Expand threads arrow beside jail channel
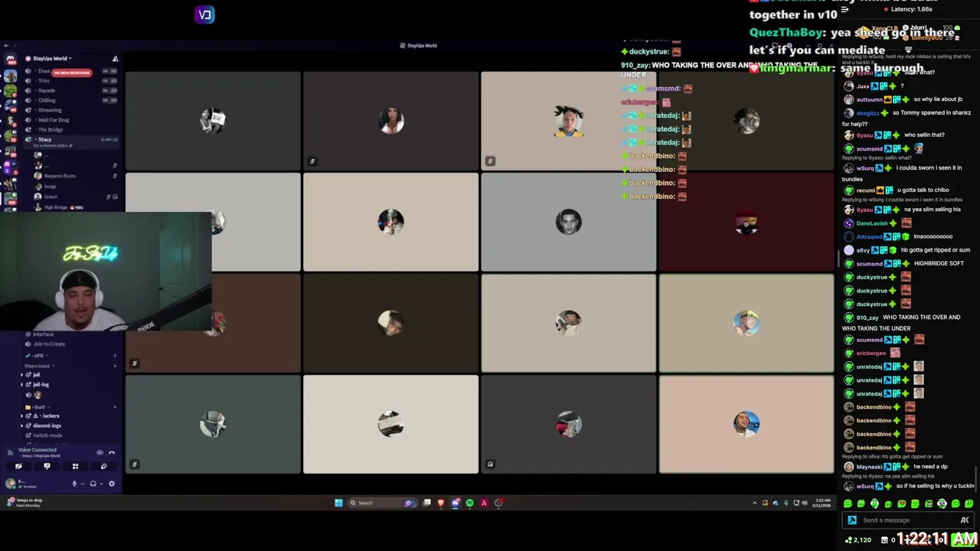The image size is (980, 551). tap(22, 375)
